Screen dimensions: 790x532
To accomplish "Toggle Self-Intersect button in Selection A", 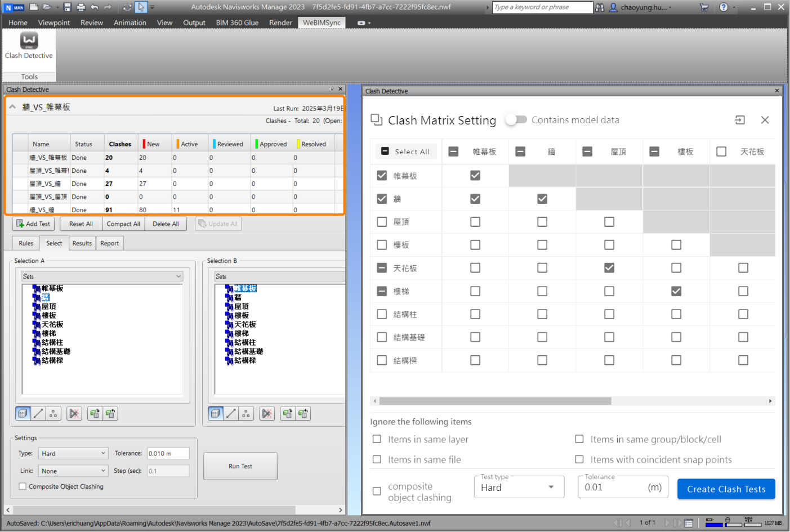I will 74,414.
